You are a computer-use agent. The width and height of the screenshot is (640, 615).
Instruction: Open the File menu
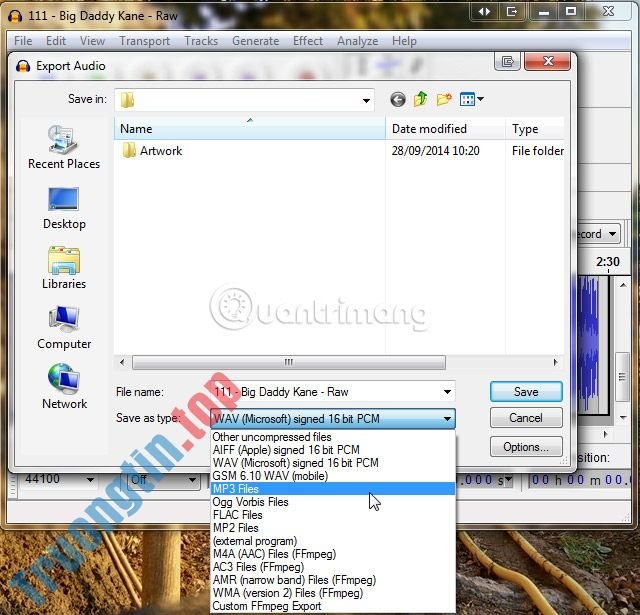tap(23, 41)
